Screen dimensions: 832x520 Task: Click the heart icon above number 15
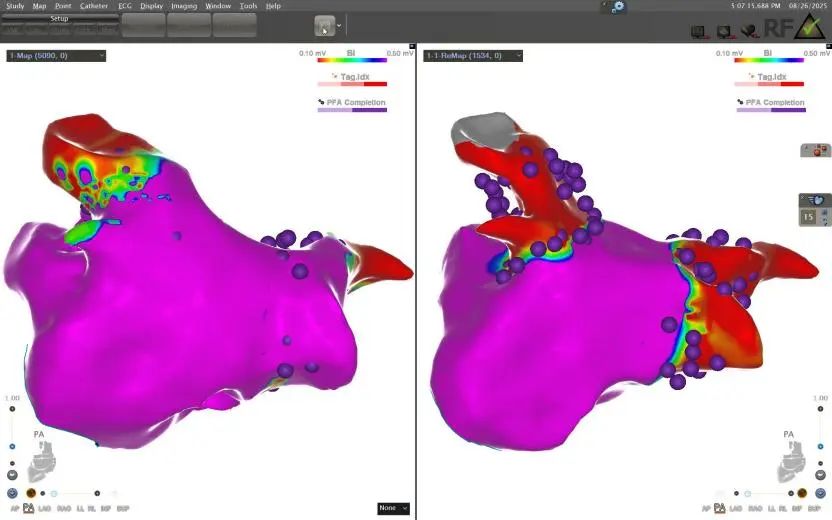(x=816, y=200)
